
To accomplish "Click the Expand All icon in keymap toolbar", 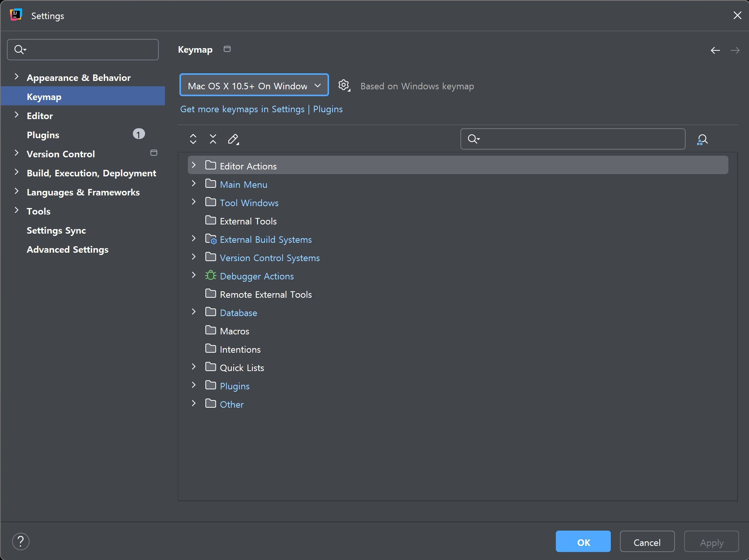I will pos(193,139).
